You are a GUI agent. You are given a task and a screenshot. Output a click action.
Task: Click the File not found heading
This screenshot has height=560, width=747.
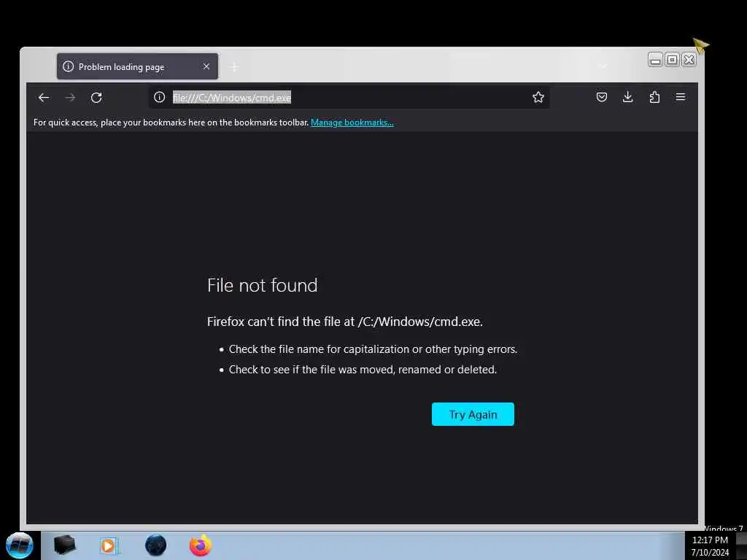[263, 285]
